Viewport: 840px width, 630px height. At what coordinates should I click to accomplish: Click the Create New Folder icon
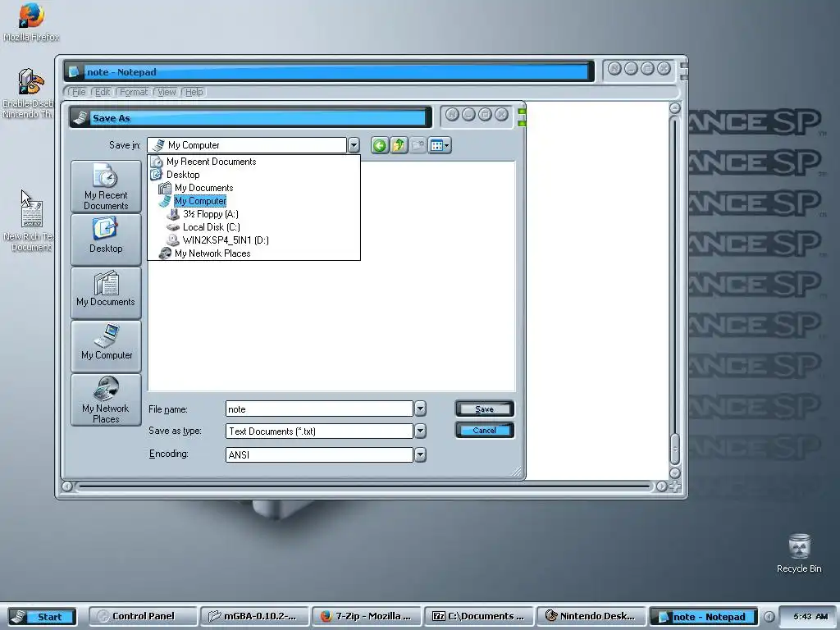[x=418, y=145]
